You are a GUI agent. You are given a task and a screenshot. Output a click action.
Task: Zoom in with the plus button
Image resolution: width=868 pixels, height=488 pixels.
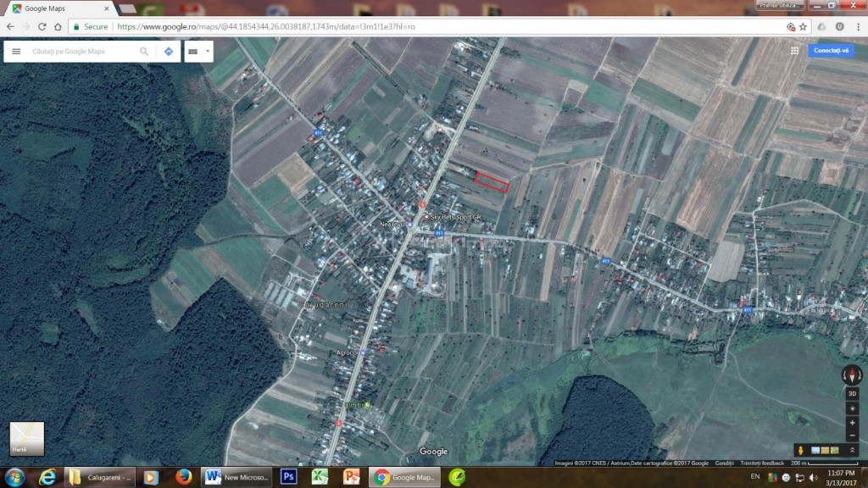click(852, 423)
